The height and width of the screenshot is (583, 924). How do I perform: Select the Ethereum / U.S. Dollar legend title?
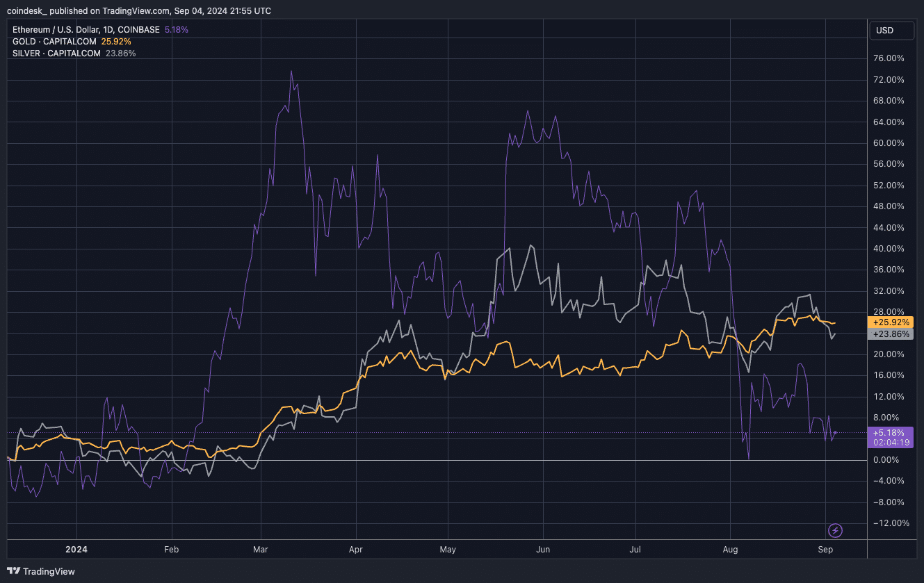[x=87, y=30]
